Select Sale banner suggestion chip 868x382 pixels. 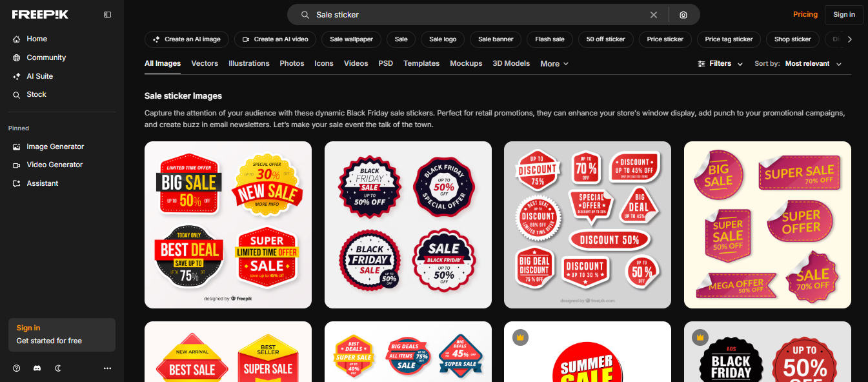pyautogui.click(x=496, y=39)
